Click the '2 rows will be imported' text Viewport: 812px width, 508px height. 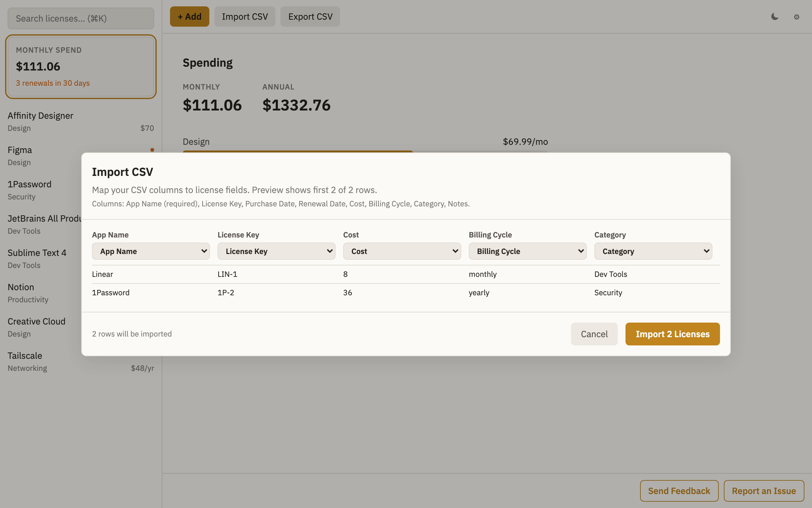pyautogui.click(x=132, y=334)
